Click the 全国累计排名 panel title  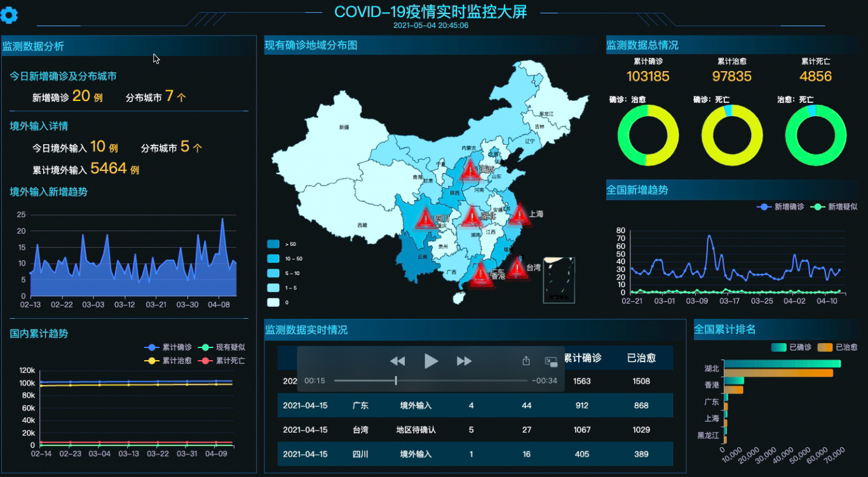pyautogui.click(x=725, y=330)
